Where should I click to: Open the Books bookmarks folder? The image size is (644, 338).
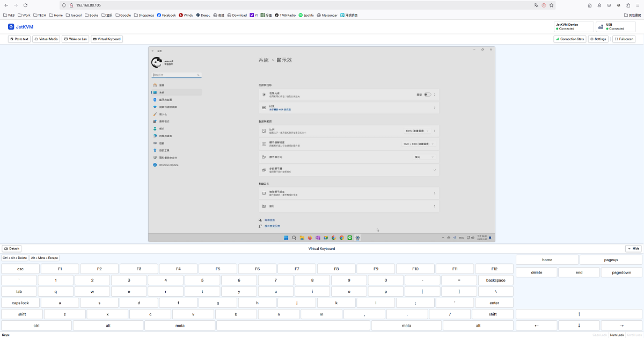point(91,15)
